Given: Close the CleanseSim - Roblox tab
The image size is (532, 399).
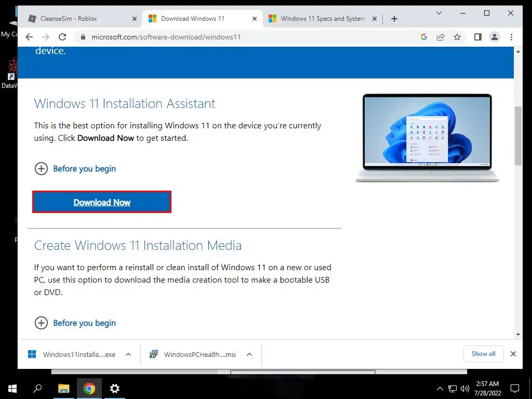Looking at the screenshot, I should pyautogui.click(x=135, y=19).
